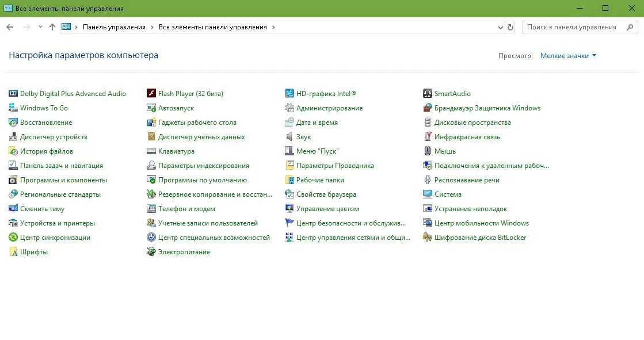Open Центр управления сетями и общим доступом
The height and width of the screenshot is (340, 644).
[353, 238]
